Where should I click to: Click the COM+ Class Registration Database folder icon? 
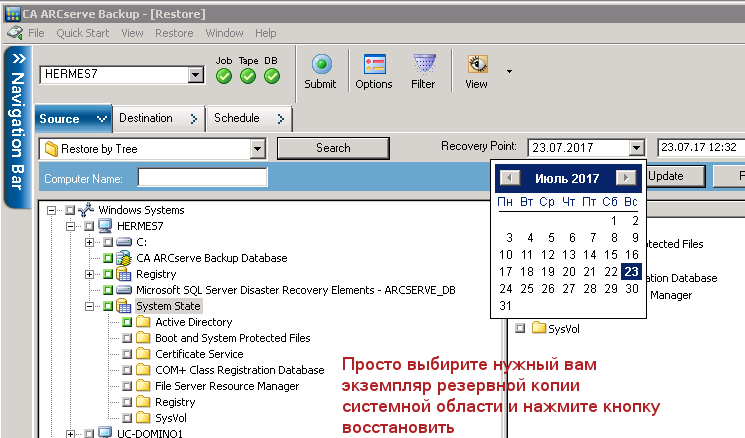coord(143,370)
